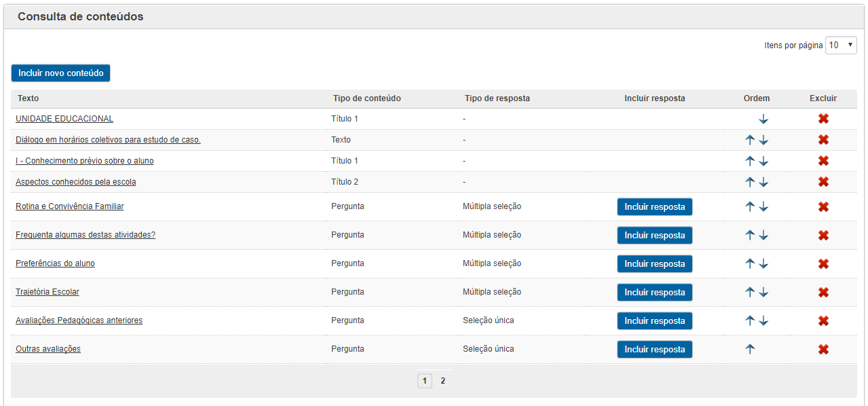This screenshot has width=868, height=406.
Task: Move 'Diálogo em horários coletivos' row up
Action: (750, 140)
